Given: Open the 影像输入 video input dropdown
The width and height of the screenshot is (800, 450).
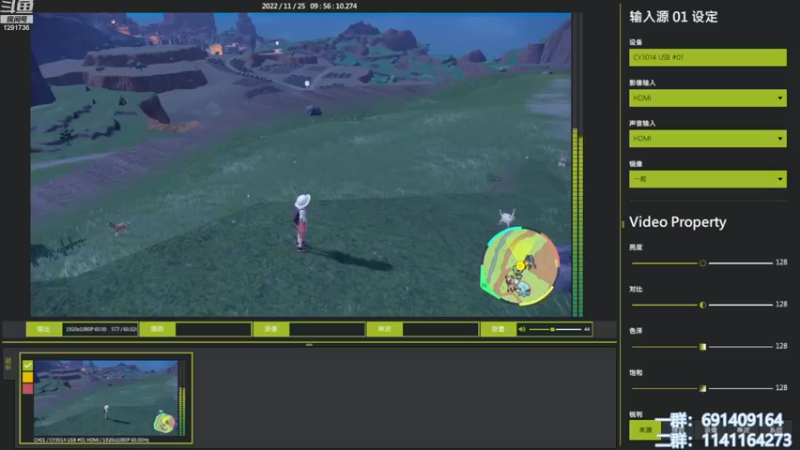Looking at the screenshot, I should tap(708, 98).
